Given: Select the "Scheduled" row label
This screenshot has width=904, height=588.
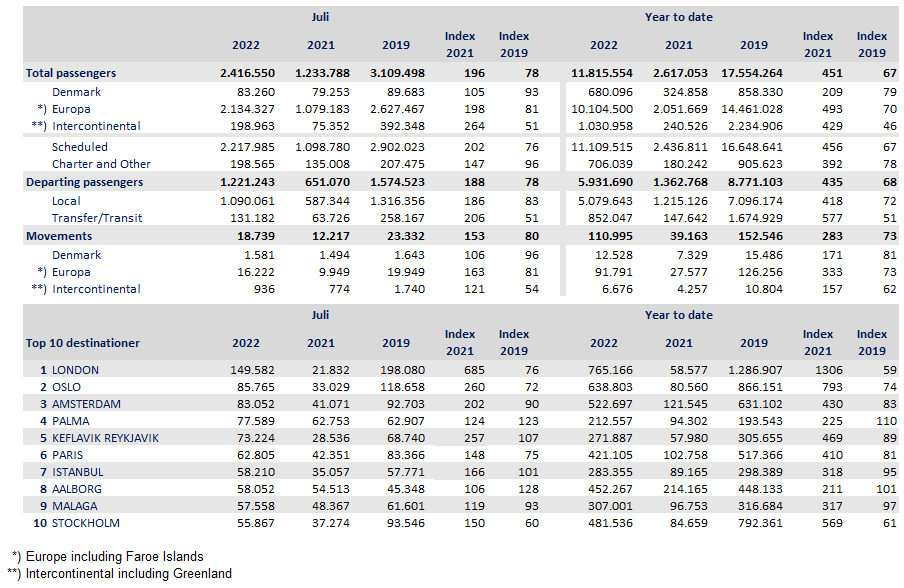Looking at the screenshot, I should pyautogui.click(x=80, y=147).
